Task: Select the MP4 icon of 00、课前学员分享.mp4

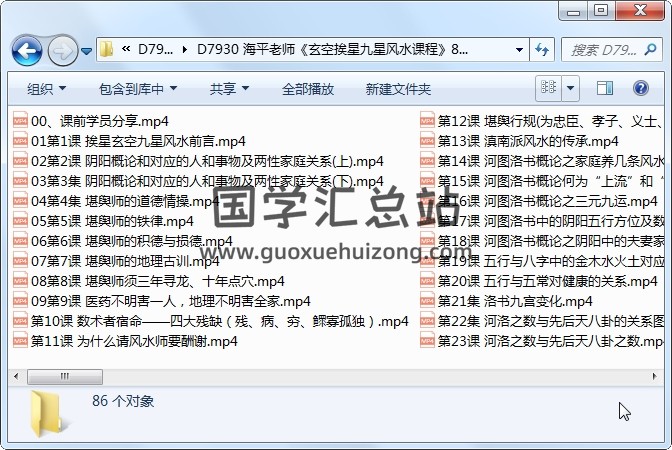Action: coord(20,121)
